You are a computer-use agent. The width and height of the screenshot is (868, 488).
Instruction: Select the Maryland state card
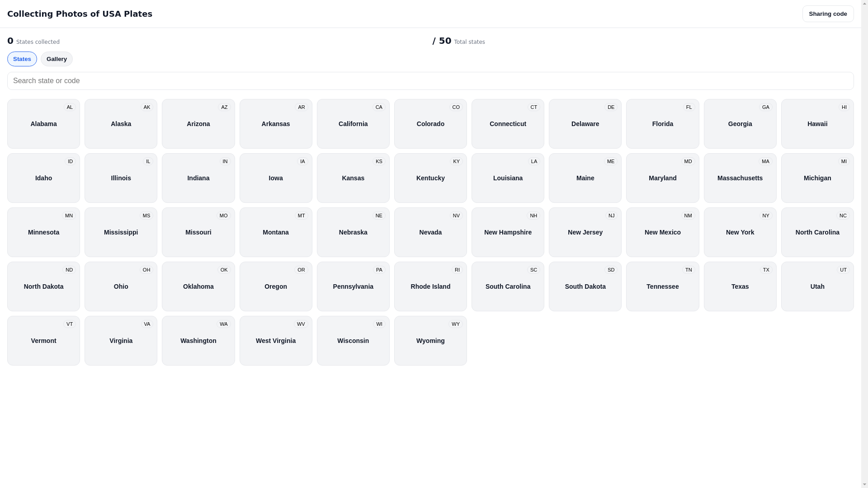[x=663, y=178]
